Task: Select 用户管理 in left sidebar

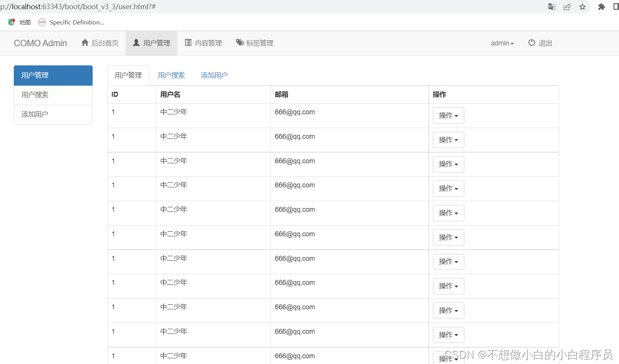Action: coord(53,75)
